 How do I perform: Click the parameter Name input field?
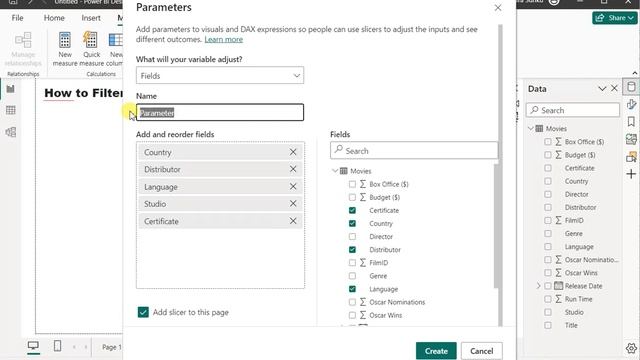pyautogui.click(x=220, y=112)
